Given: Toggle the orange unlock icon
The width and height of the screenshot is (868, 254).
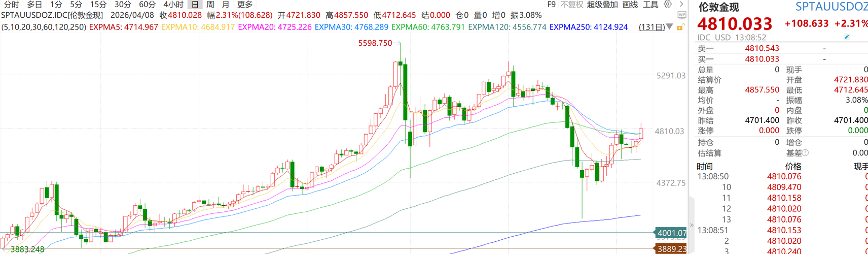Looking at the screenshot, I should point(681,27).
